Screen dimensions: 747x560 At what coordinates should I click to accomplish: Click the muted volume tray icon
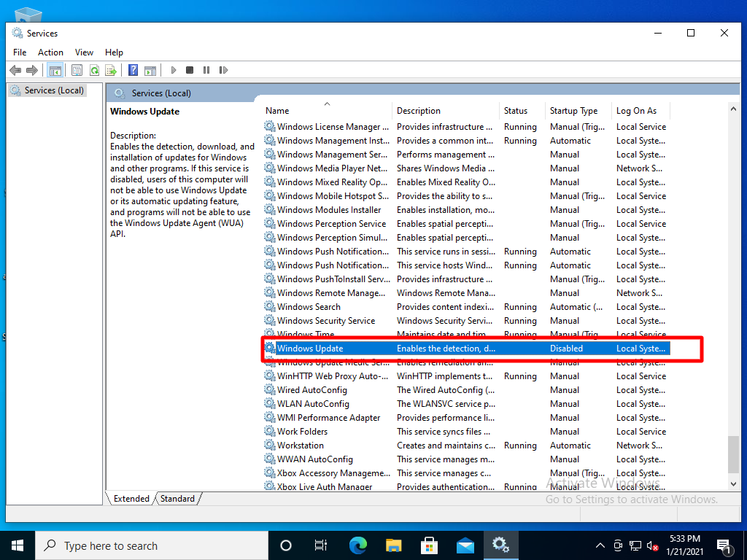pos(653,545)
